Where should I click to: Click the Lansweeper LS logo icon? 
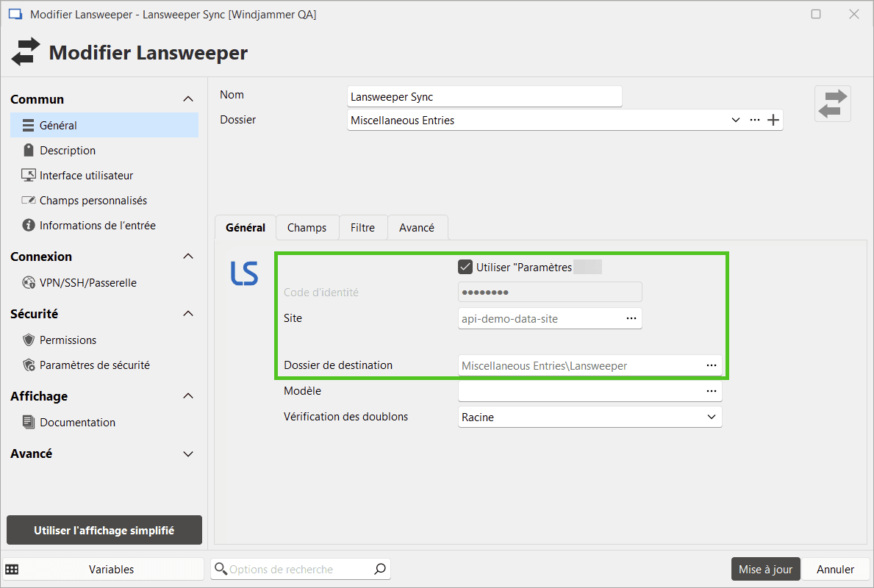[244, 273]
